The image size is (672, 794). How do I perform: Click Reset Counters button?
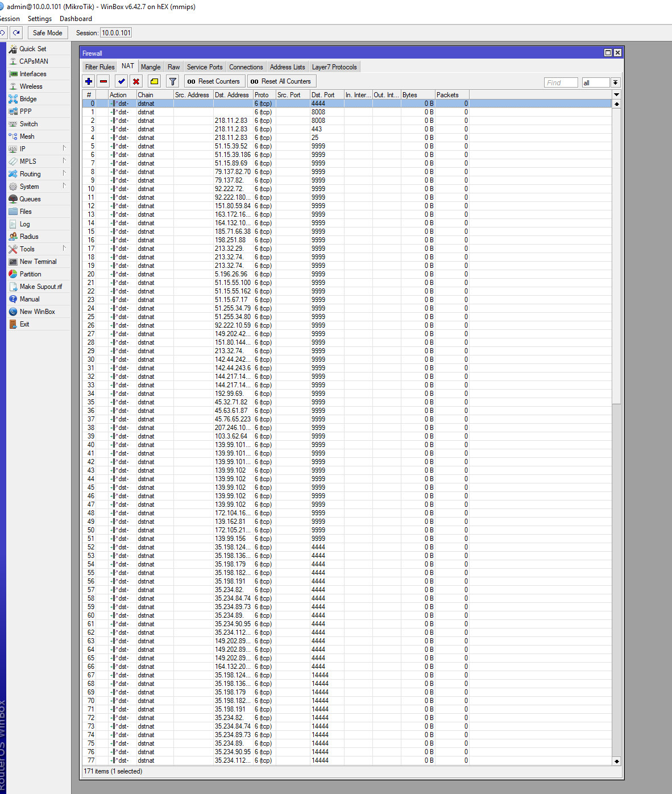click(x=214, y=81)
